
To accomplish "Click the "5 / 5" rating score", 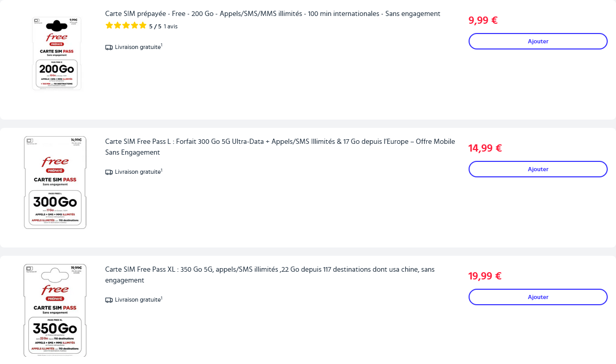I will click(x=155, y=26).
